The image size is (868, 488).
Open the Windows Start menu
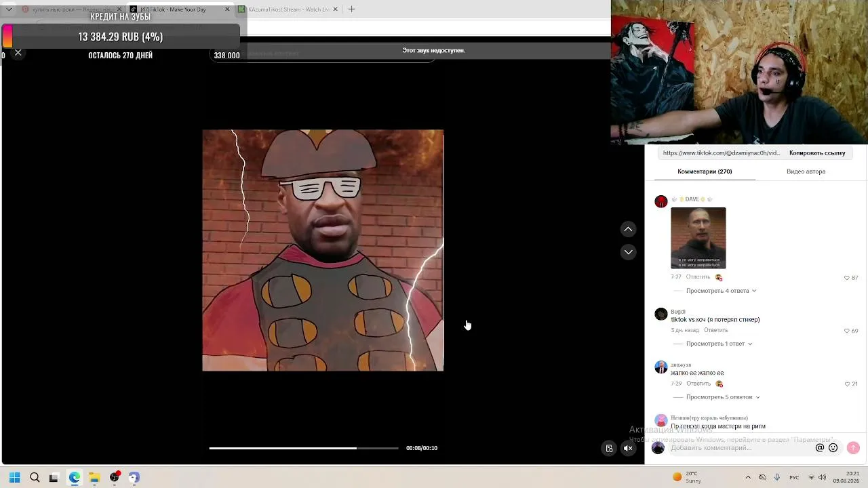click(x=14, y=477)
